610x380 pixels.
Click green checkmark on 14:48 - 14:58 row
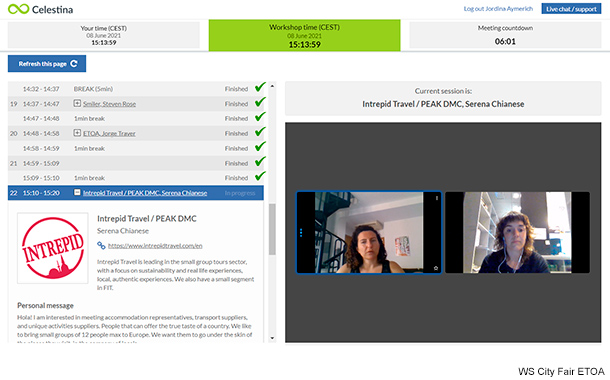coord(260,131)
